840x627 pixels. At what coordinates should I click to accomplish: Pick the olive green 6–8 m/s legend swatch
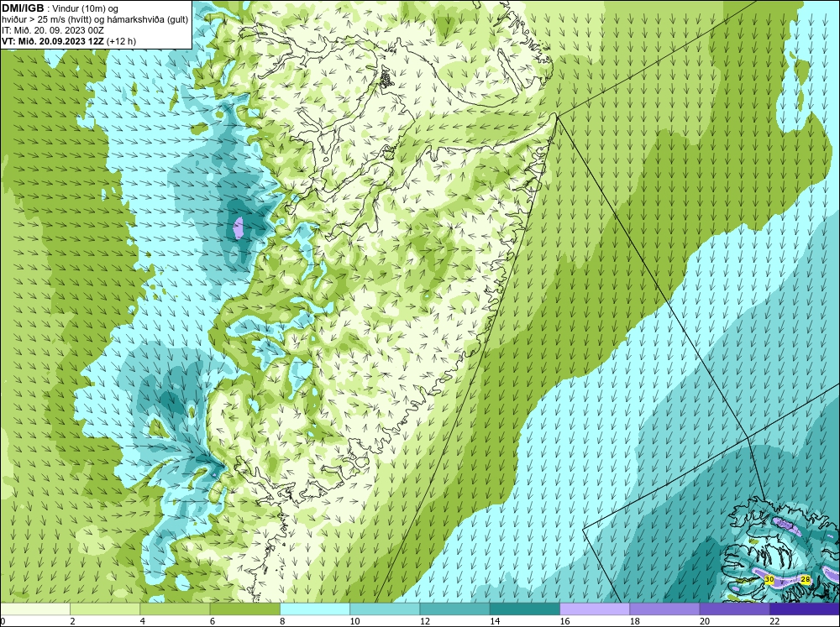244,609
